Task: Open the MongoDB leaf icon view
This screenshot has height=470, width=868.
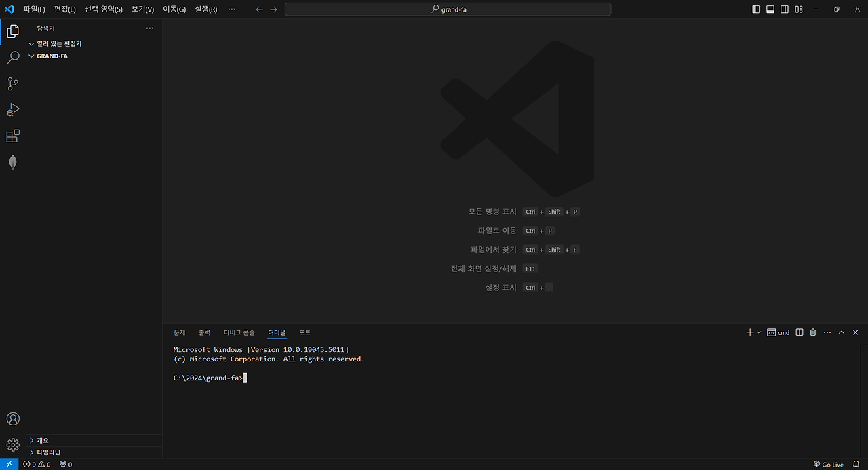Action: click(x=13, y=162)
